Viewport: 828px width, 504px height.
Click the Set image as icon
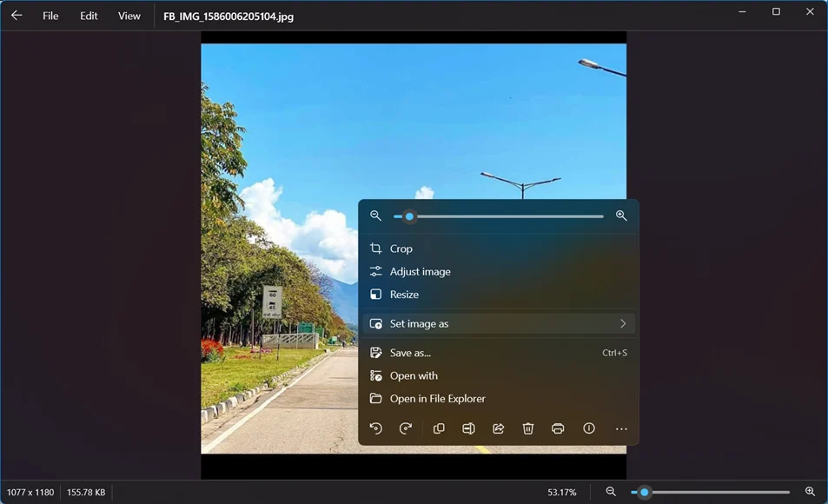coord(375,324)
